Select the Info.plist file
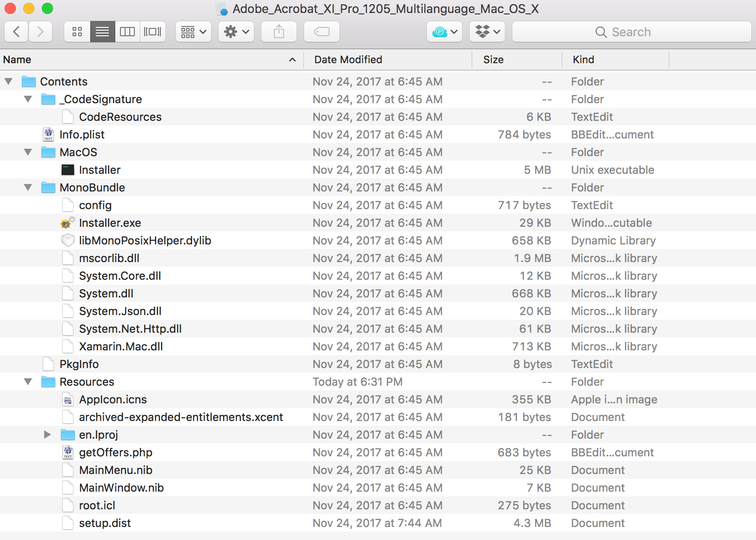Image resolution: width=756 pixels, height=540 pixels. point(82,134)
